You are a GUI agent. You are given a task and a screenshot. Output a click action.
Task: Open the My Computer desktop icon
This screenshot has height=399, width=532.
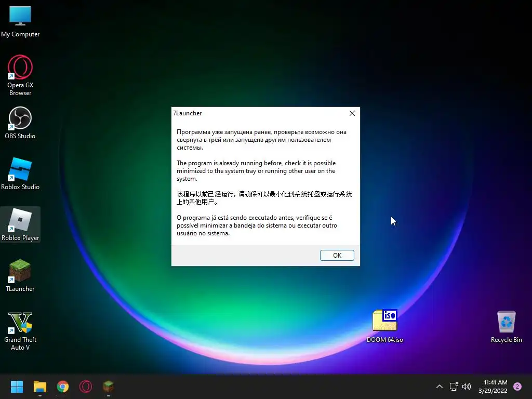click(20, 21)
